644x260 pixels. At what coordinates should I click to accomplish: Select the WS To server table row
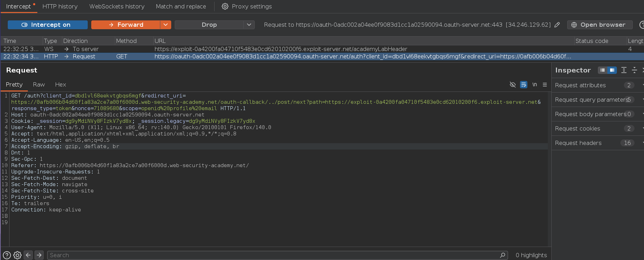[x=322, y=49]
